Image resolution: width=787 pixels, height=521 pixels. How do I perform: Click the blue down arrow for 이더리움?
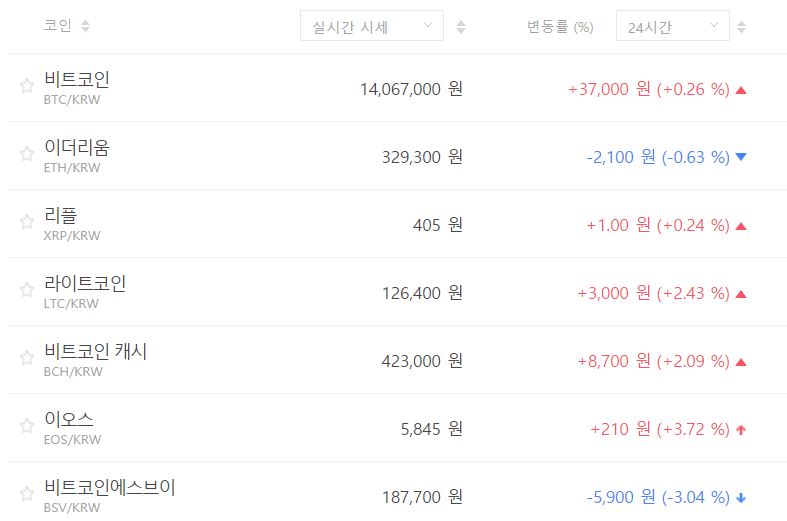point(741,157)
